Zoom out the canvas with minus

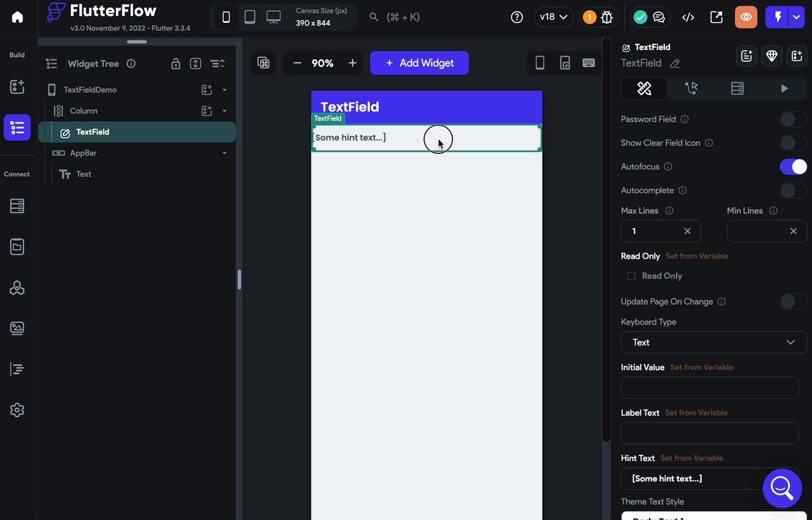pos(297,63)
